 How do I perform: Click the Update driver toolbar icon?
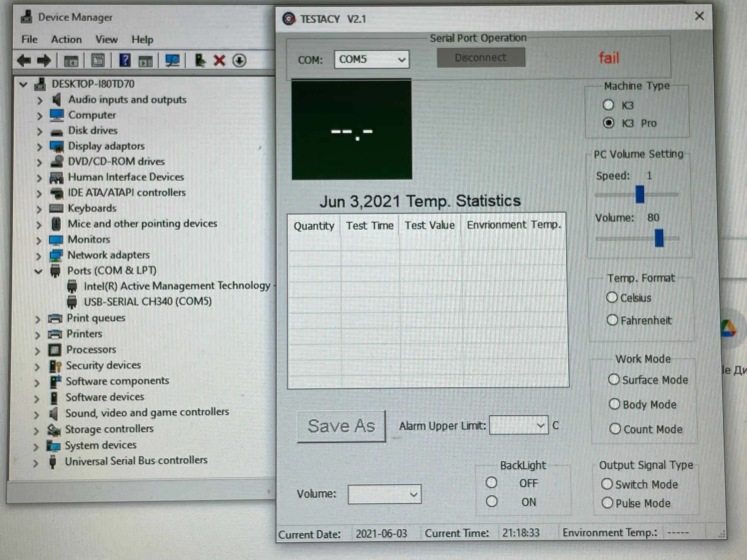coord(200,60)
